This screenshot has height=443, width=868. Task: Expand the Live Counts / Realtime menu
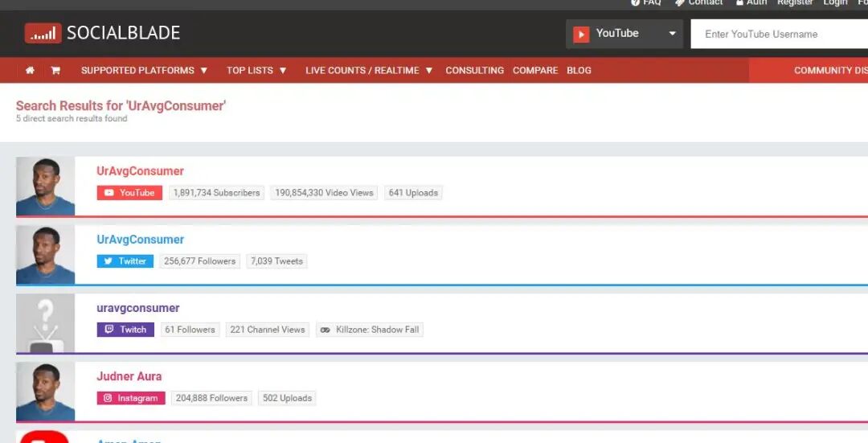click(369, 70)
